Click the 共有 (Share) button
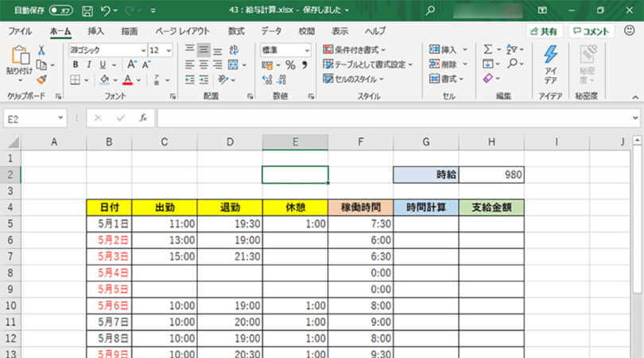This screenshot has width=644, height=358. 545,31
